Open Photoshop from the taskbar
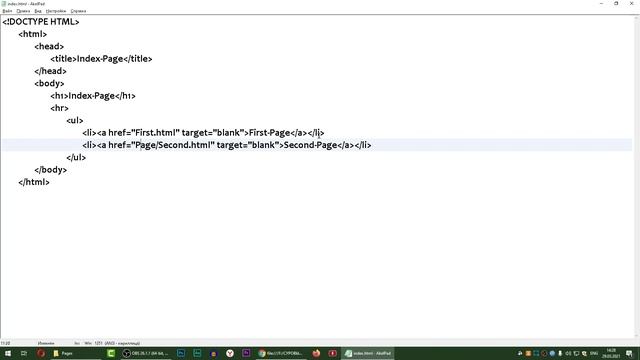Viewport: 640px width, 360px height. coord(181,353)
